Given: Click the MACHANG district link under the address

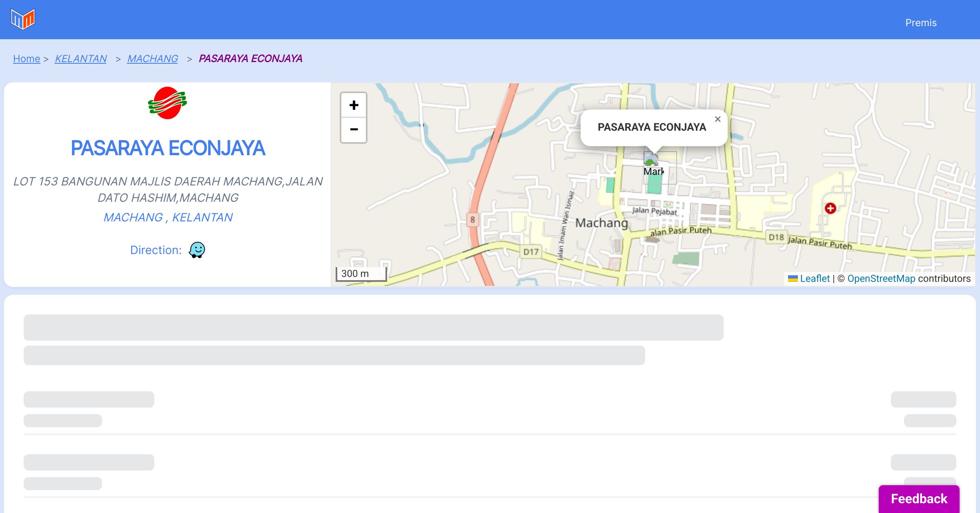Looking at the screenshot, I should [133, 217].
